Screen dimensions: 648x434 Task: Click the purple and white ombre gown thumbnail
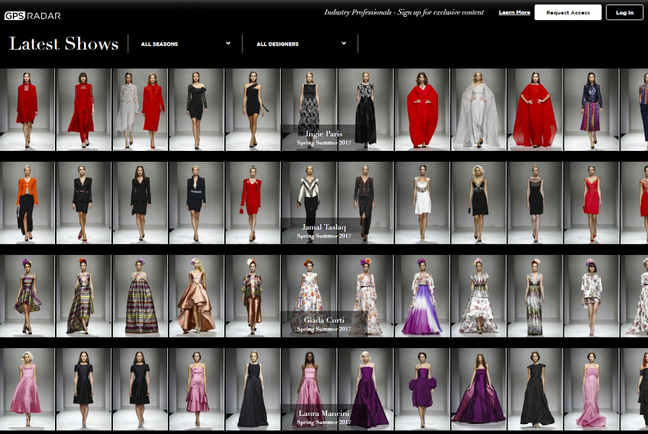point(421,294)
